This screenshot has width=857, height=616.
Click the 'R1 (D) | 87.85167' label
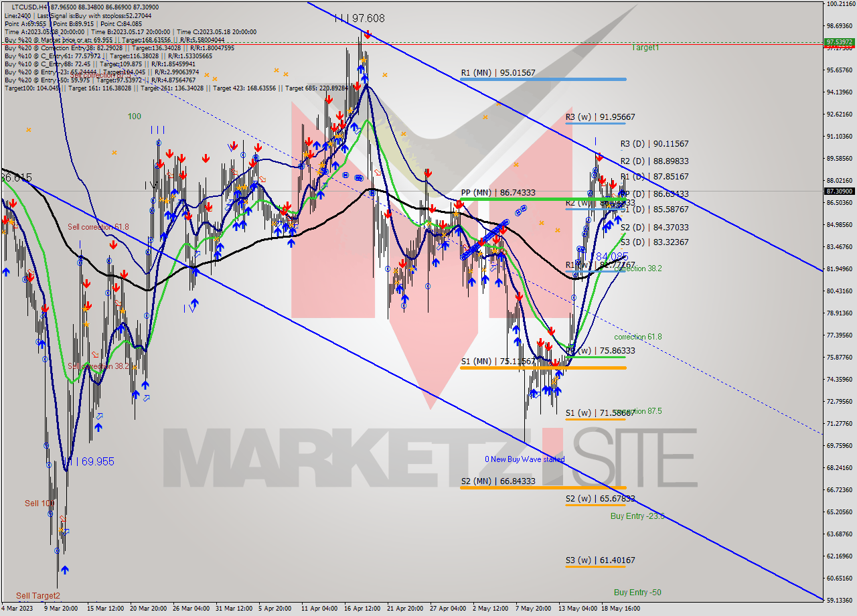click(x=654, y=177)
